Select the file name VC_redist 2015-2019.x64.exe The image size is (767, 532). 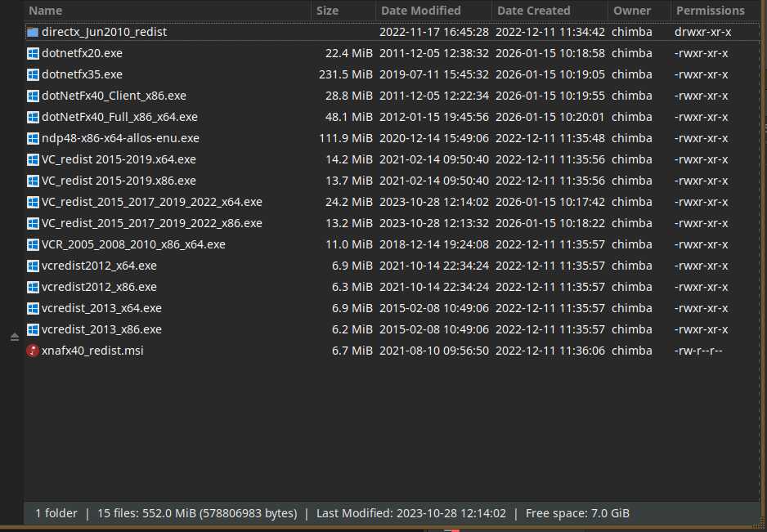point(119,159)
